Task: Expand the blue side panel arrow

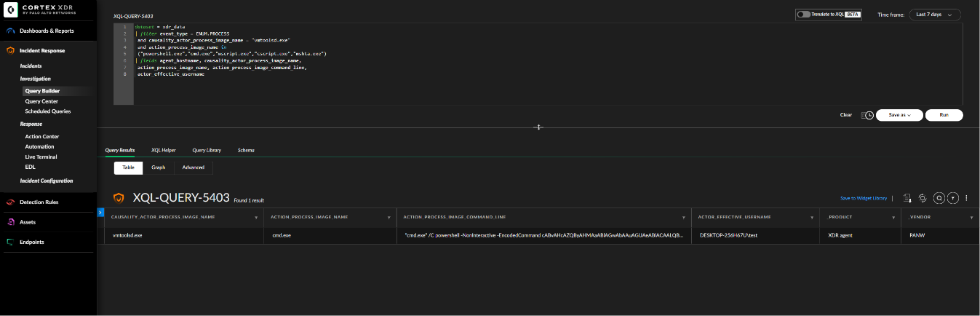Action: 101,212
